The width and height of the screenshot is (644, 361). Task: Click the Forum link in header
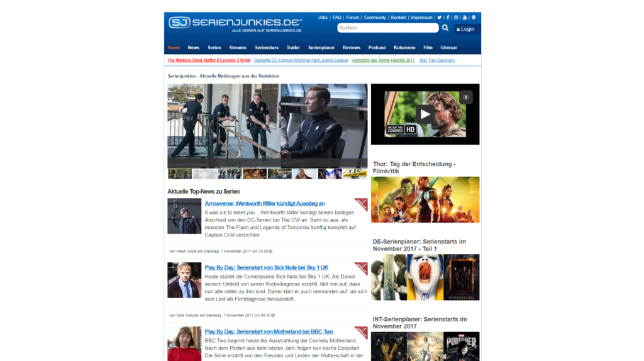pos(352,18)
